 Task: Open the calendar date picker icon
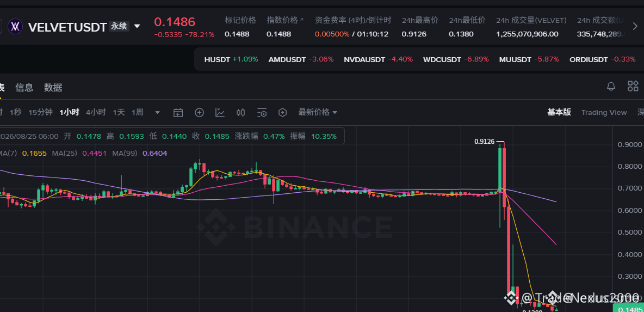[x=178, y=112]
